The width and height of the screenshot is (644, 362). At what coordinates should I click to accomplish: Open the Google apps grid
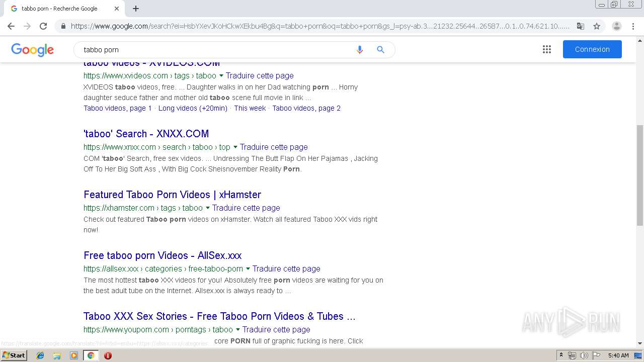click(547, 49)
